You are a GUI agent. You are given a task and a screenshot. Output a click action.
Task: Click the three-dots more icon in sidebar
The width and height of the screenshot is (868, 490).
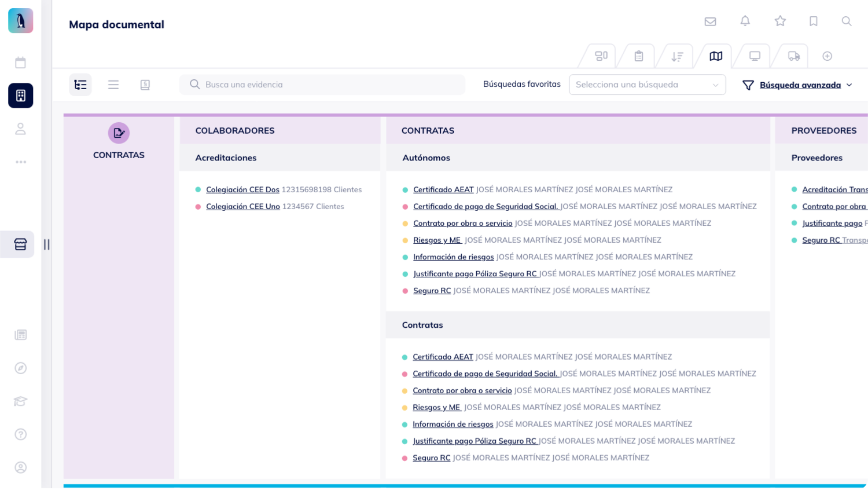click(21, 162)
